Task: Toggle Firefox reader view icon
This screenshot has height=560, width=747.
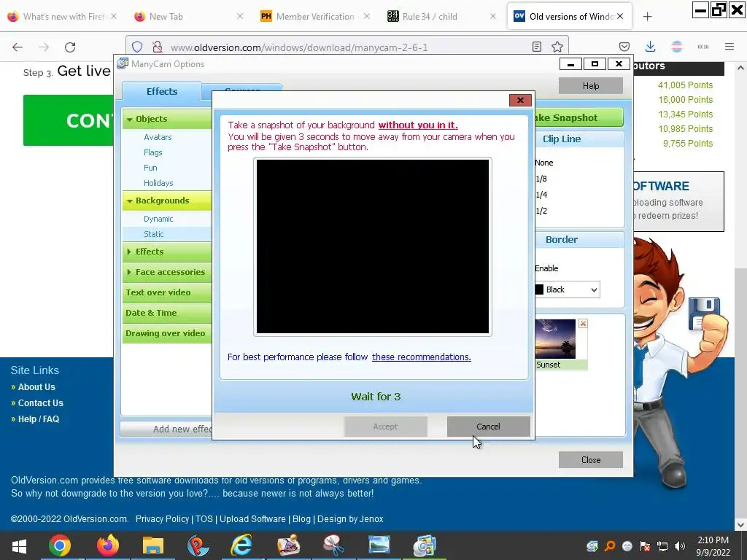Action: coord(536,47)
